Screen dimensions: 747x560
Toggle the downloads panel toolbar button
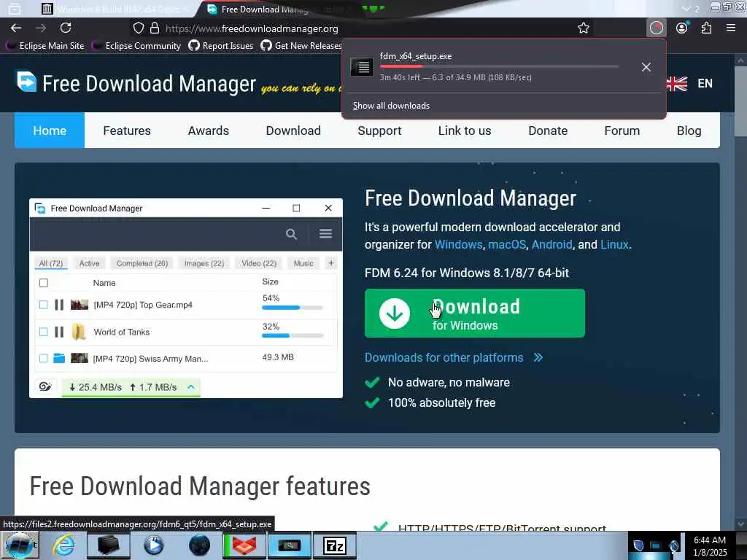656,28
